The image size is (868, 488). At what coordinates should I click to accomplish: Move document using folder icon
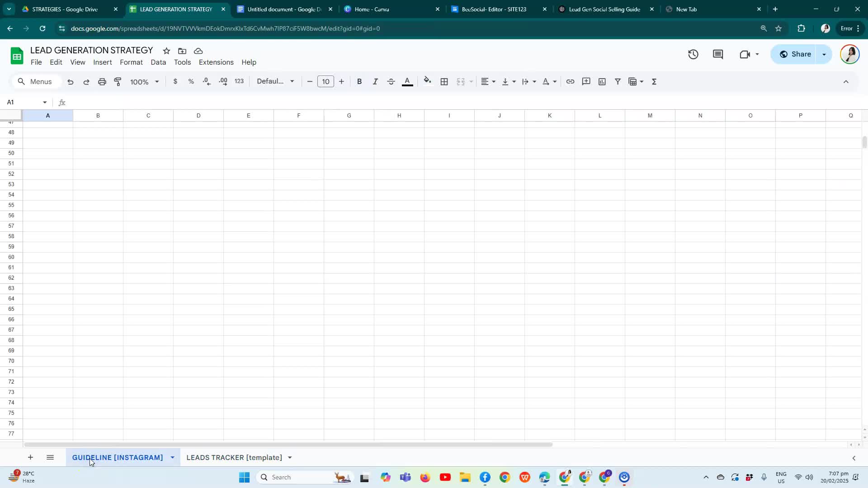[x=182, y=51]
